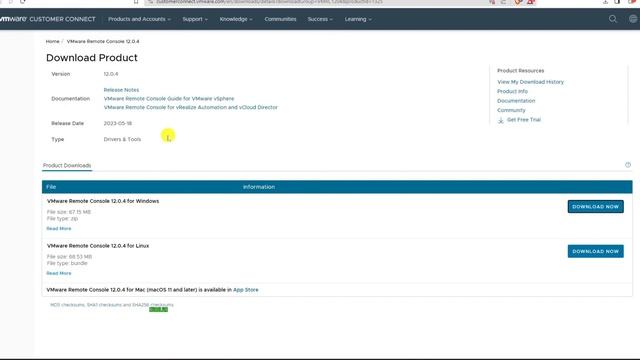Viewport: 640px width, 360px height.
Task: Open VMware Remote Console Guide for VMware vSphere
Action: click(169, 99)
